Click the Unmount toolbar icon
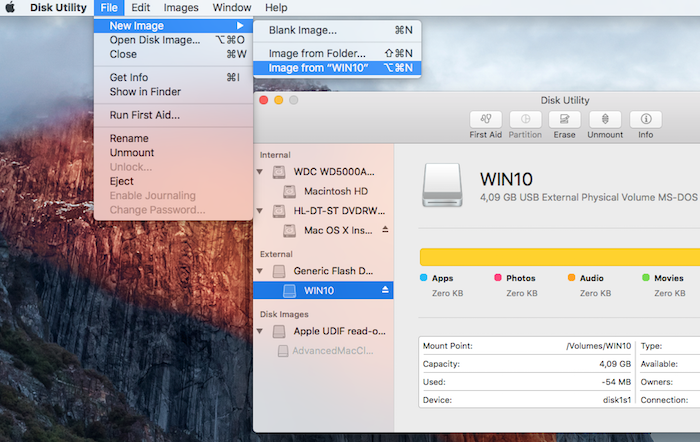This screenshot has height=442, width=700. 604,120
